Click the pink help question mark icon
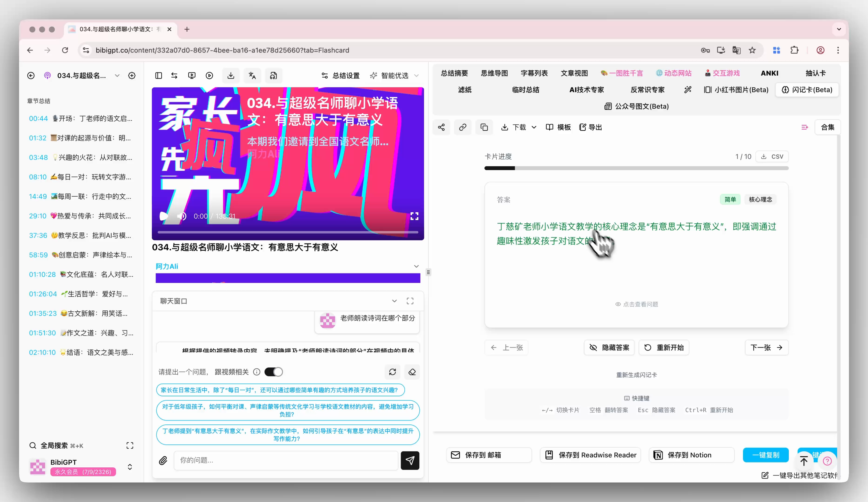868x502 pixels. coord(827,461)
